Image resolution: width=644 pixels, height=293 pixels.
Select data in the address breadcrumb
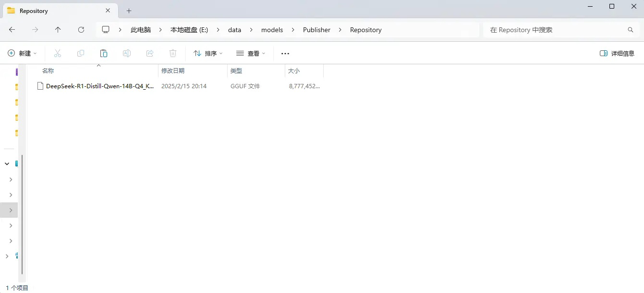(x=234, y=30)
